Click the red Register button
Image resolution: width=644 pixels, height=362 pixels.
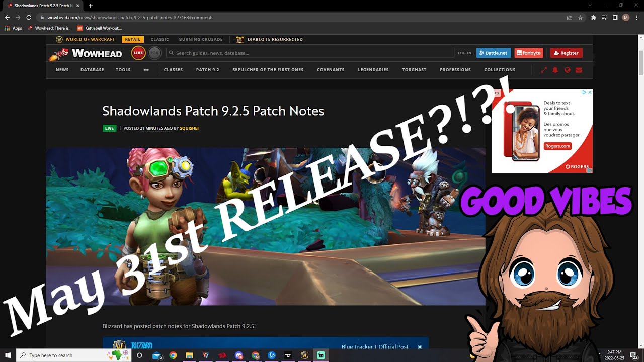click(566, 53)
